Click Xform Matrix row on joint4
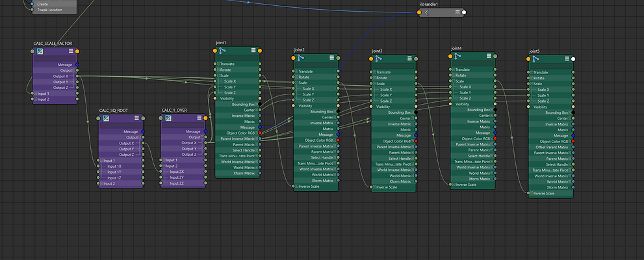 [472, 179]
